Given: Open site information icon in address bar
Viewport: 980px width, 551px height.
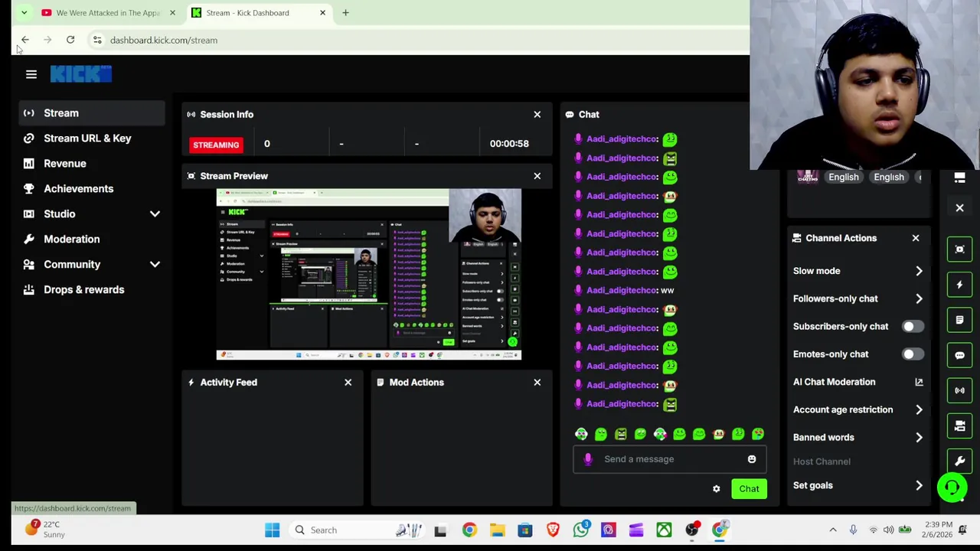Looking at the screenshot, I should (x=97, y=40).
